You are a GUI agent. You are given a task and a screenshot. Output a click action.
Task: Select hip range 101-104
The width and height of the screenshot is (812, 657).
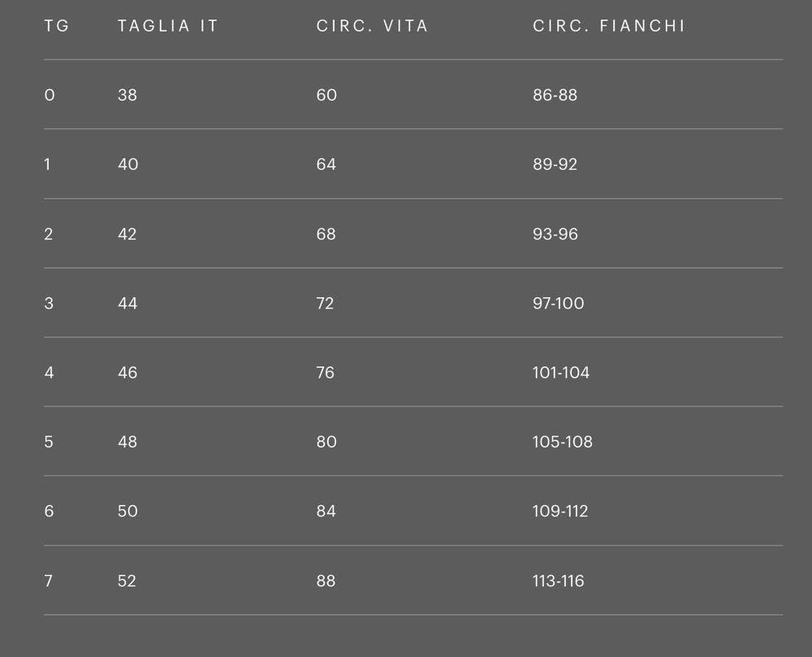pos(561,373)
